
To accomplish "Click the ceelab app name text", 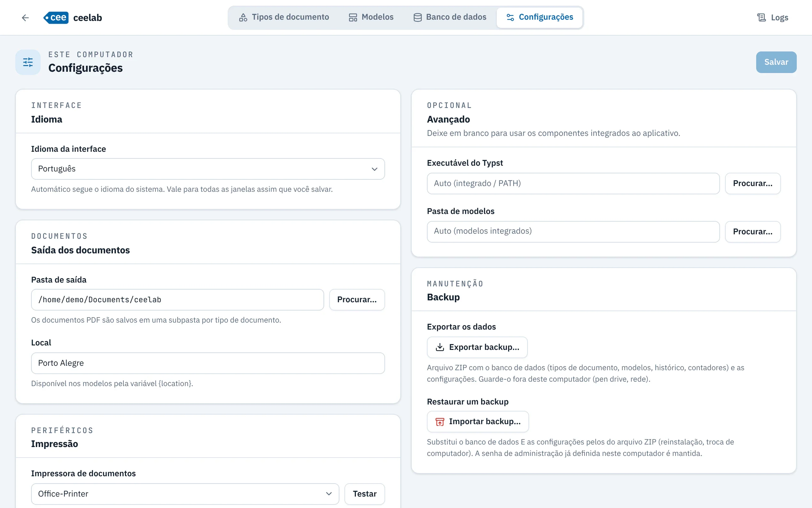I will coord(88,17).
